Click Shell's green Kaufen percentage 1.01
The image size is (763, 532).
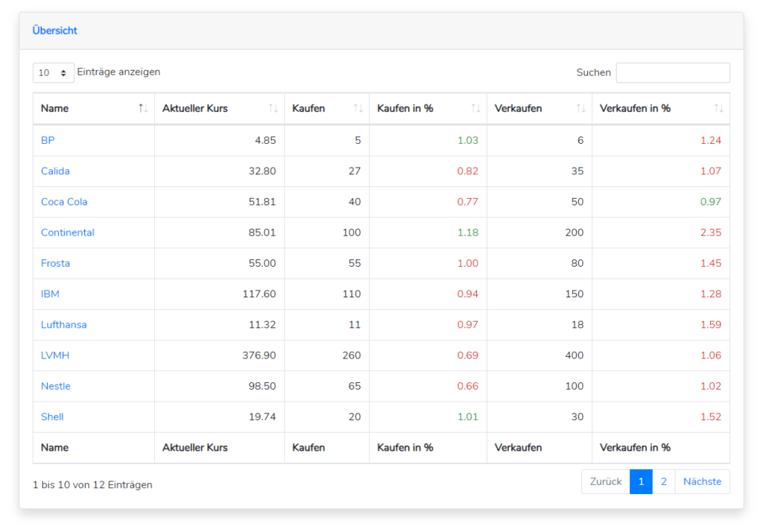[x=468, y=417]
